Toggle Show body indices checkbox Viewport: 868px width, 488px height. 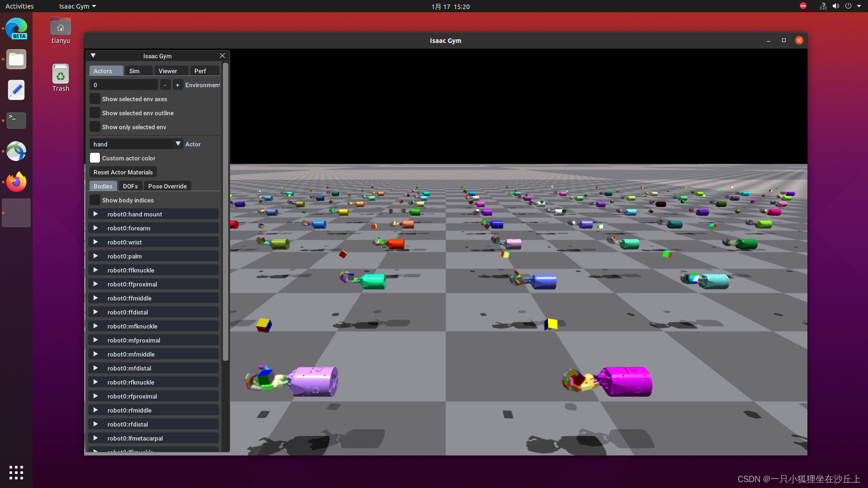pyautogui.click(x=95, y=200)
